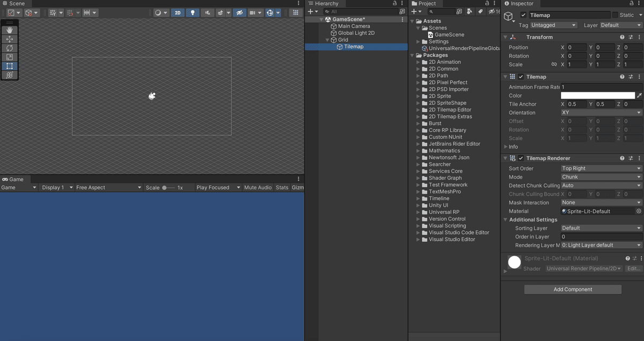Click the Scene effects layers icon
This screenshot has width=644, height=341.
tap(220, 13)
